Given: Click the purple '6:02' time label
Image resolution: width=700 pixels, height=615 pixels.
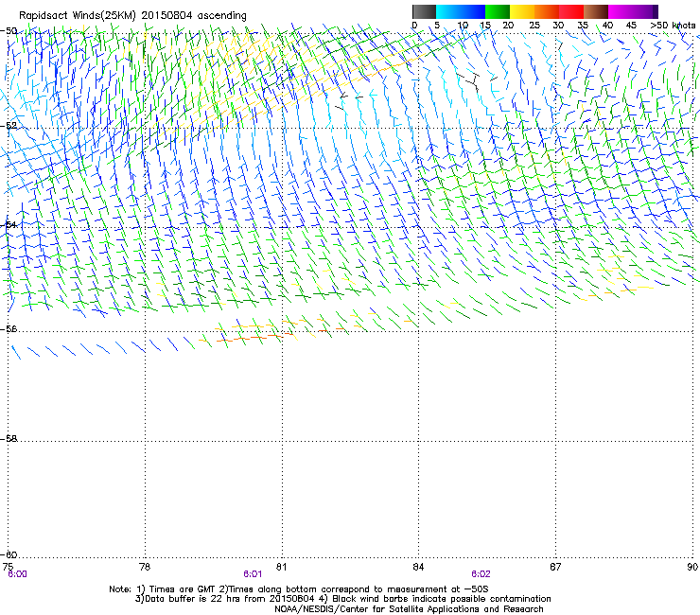Looking at the screenshot, I should pyautogui.click(x=481, y=574).
